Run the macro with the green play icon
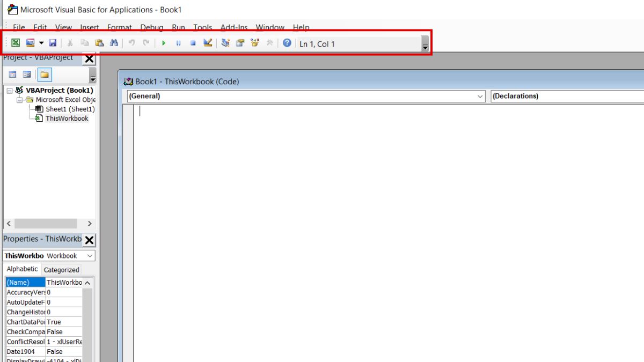Viewport: 644px width, 362px height. (164, 43)
